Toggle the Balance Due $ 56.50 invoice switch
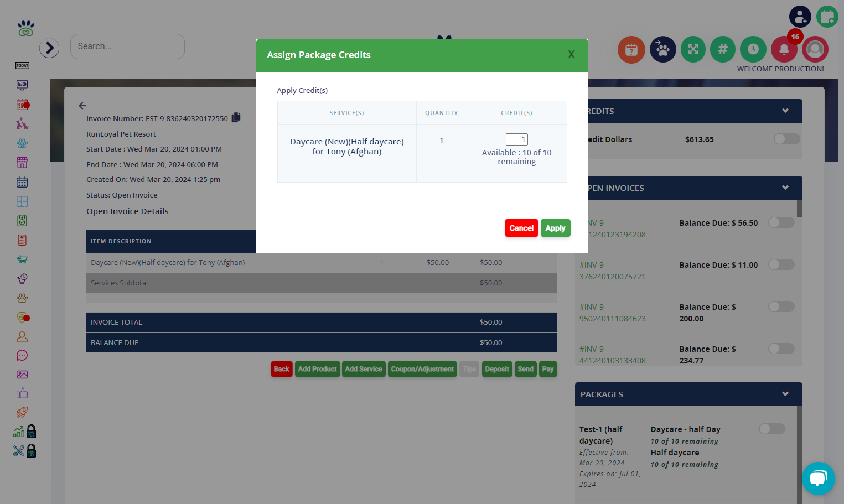Image resolution: width=844 pixels, height=504 pixels. click(781, 222)
